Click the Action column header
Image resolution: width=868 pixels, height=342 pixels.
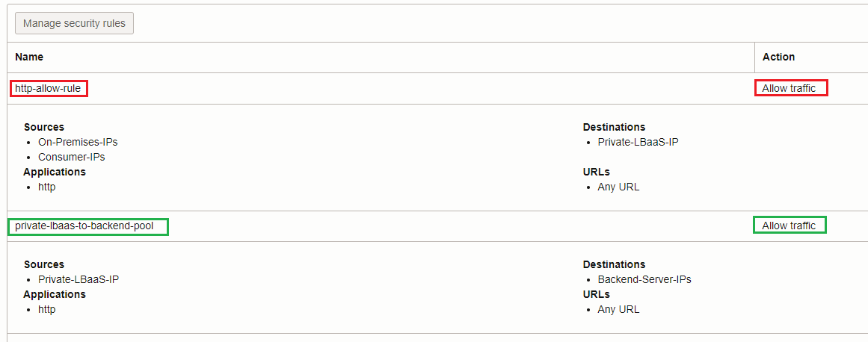[x=778, y=57]
